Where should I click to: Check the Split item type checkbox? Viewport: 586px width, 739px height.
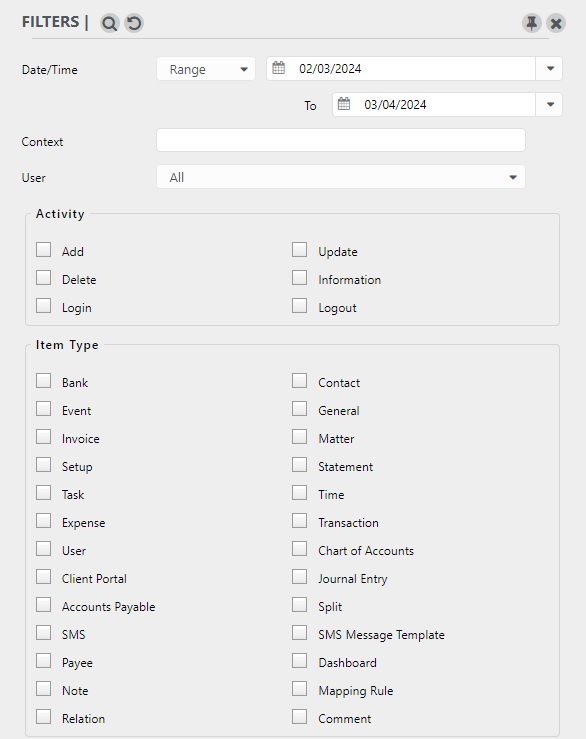click(299, 605)
